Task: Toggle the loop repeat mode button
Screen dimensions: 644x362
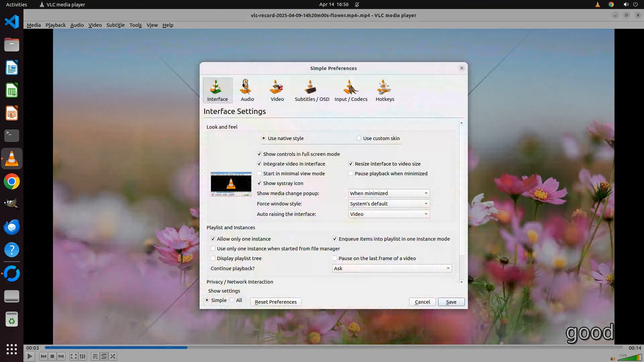Action: tap(104, 356)
